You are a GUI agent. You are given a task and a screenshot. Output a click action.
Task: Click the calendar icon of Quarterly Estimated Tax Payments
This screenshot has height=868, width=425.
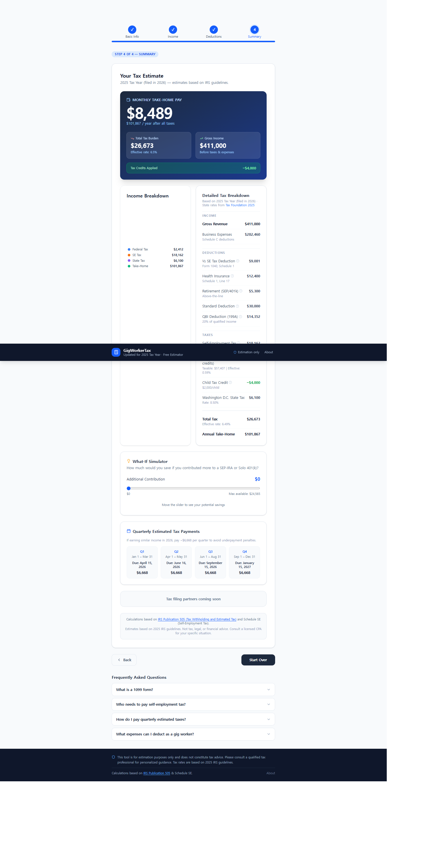tap(128, 531)
